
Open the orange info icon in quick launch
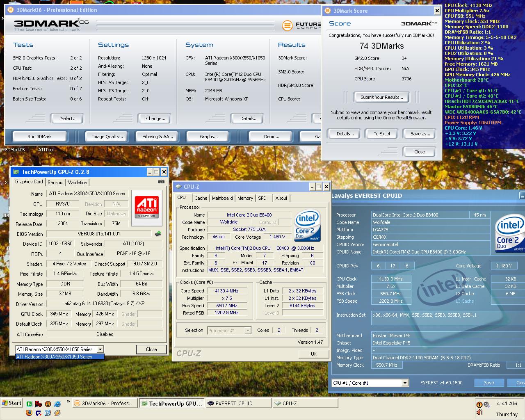tap(48, 404)
